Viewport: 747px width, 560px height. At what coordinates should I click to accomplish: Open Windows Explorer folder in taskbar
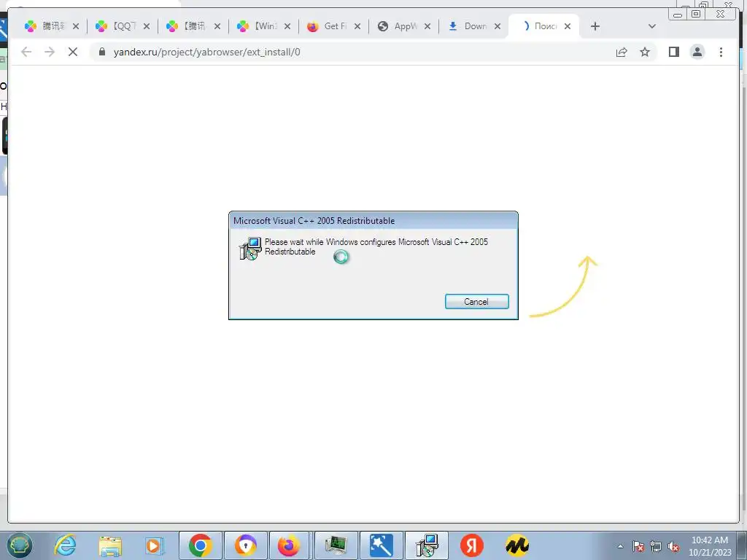click(110, 545)
